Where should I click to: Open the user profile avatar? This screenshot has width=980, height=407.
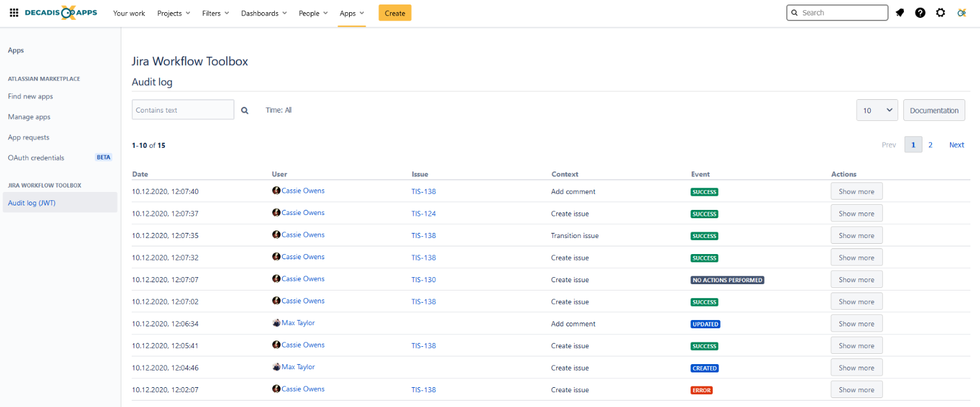[961, 13]
